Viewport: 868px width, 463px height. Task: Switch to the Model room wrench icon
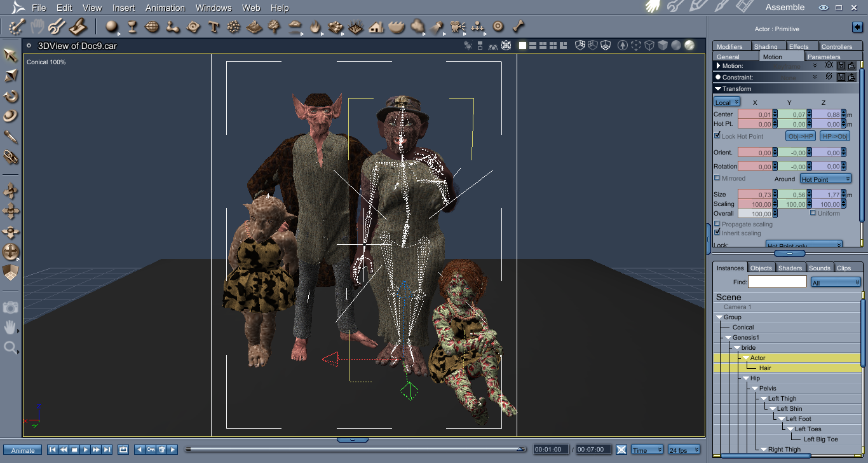click(x=675, y=7)
